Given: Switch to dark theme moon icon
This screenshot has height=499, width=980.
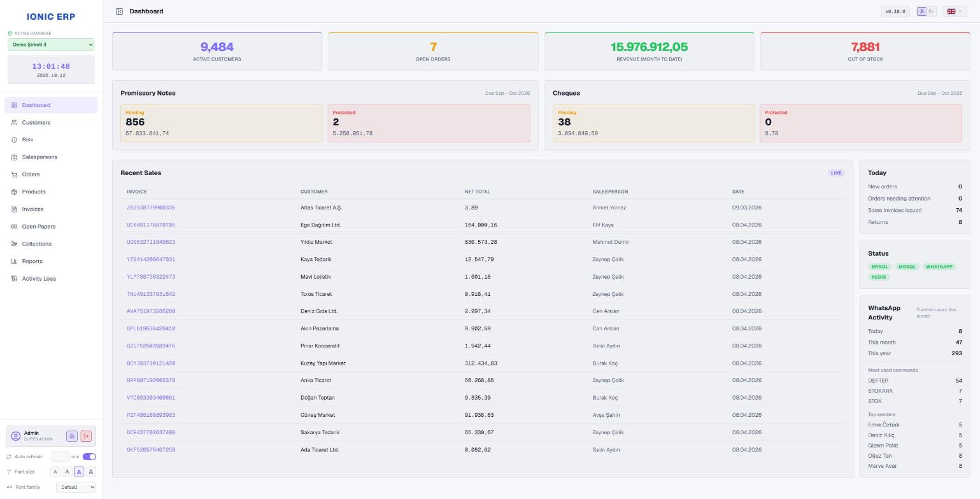Looking at the screenshot, I should click(x=931, y=11).
